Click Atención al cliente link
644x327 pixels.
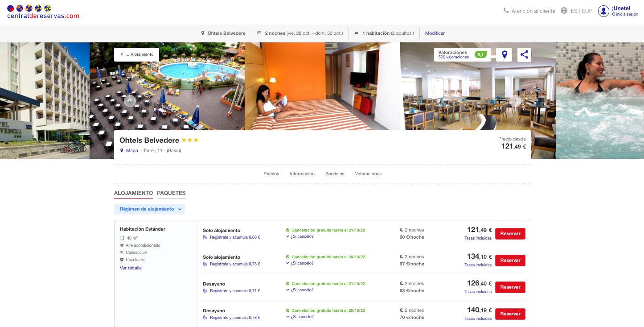[x=533, y=11]
